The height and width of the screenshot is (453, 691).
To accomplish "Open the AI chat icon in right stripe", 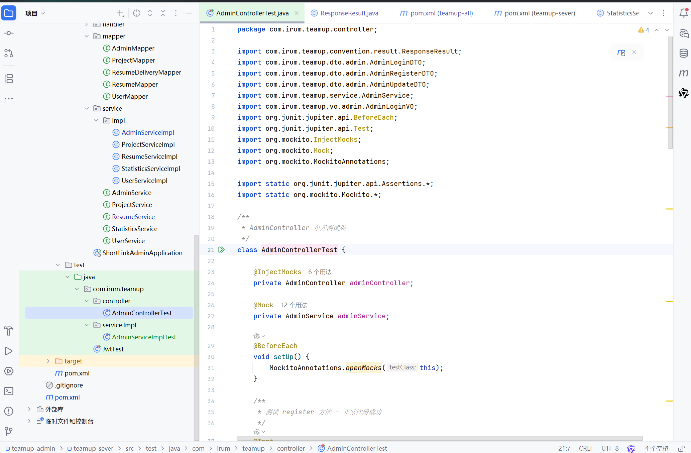I will [684, 33].
